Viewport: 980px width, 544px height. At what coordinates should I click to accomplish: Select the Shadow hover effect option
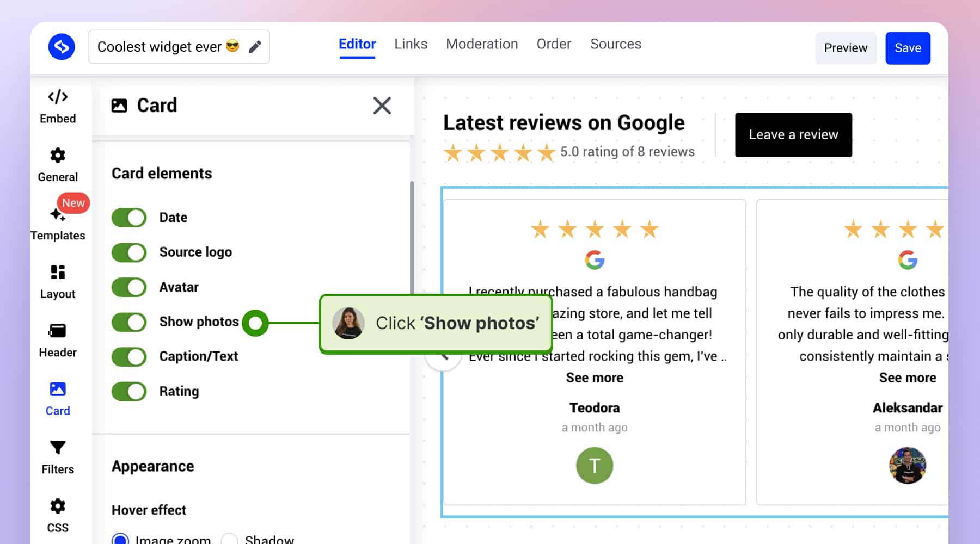tap(230, 539)
